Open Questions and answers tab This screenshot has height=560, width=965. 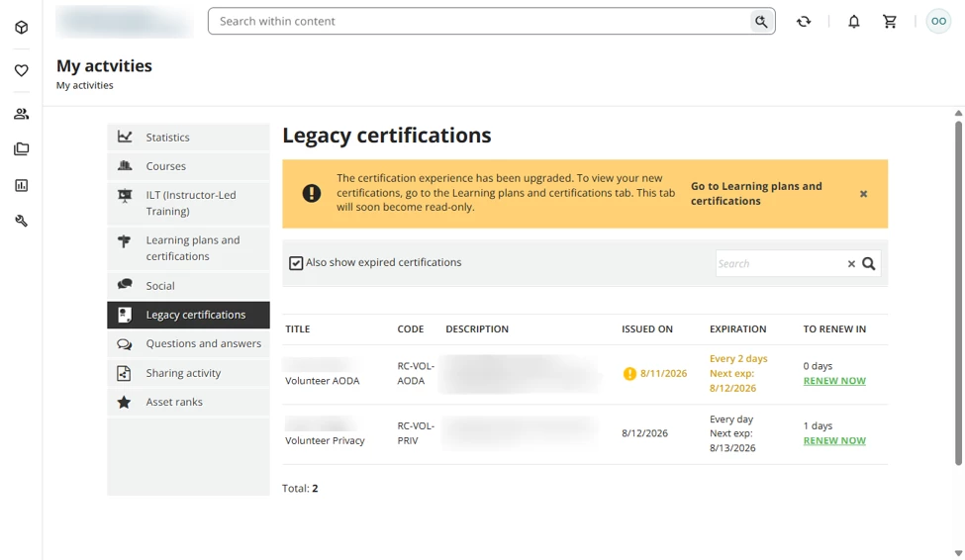coord(188,343)
